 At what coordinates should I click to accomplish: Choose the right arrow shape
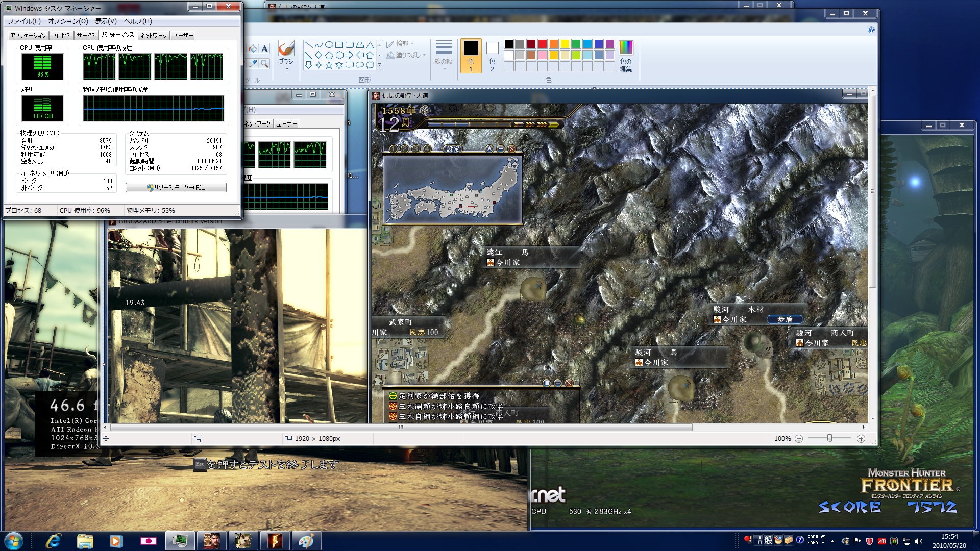[349, 55]
